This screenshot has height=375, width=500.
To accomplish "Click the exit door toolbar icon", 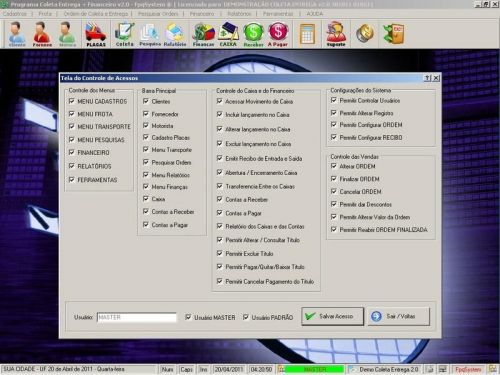I will 394,33.
